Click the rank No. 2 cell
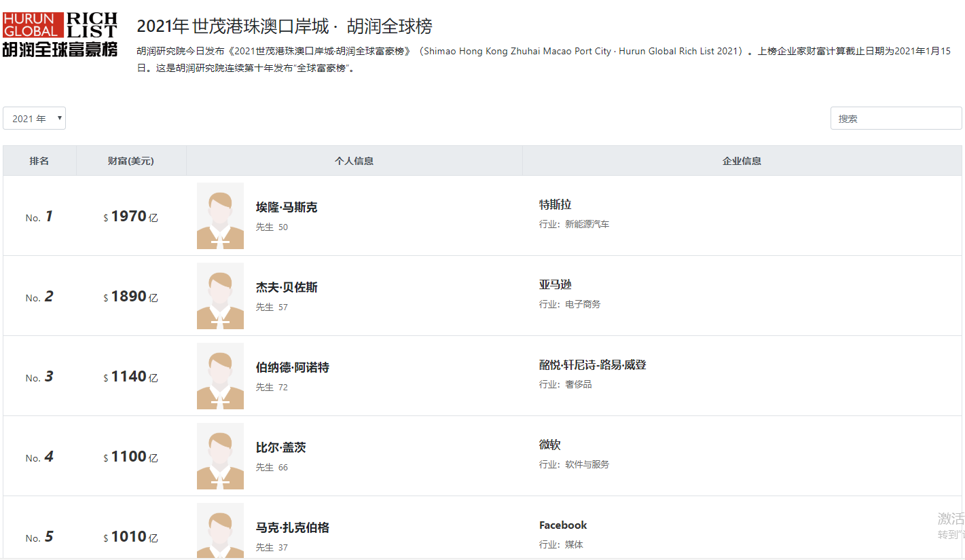Viewport: 965px width, 560px height. [x=39, y=297]
